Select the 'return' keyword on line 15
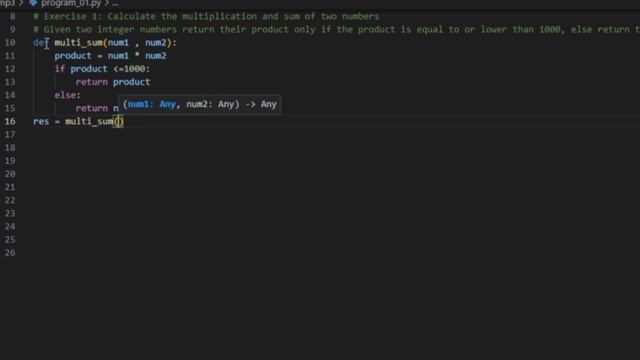 (x=91, y=108)
